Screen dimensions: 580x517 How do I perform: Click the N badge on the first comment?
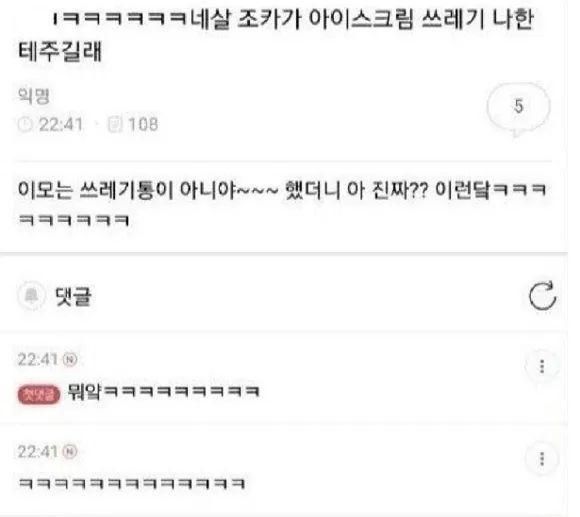[70, 359]
